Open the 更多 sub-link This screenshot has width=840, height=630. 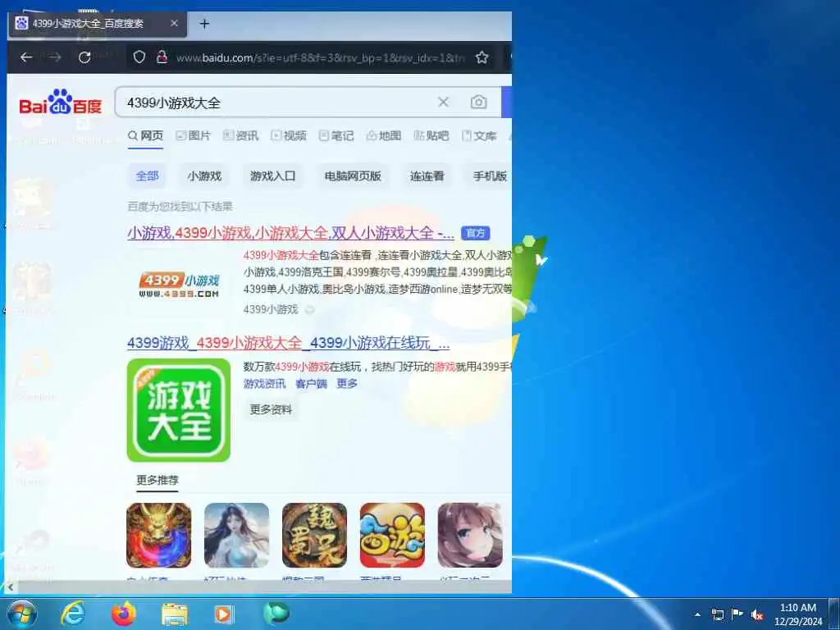(x=347, y=384)
